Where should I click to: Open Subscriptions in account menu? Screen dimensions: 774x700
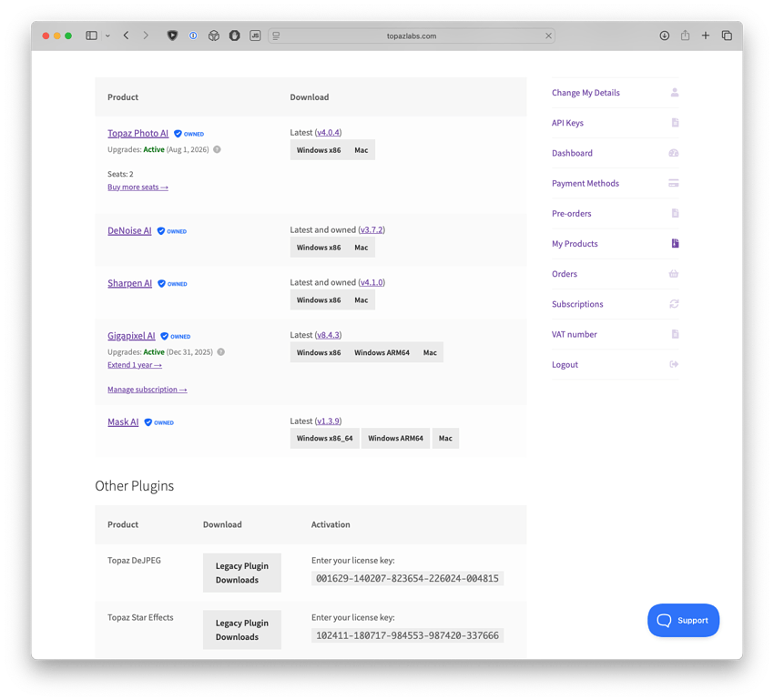(615, 304)
